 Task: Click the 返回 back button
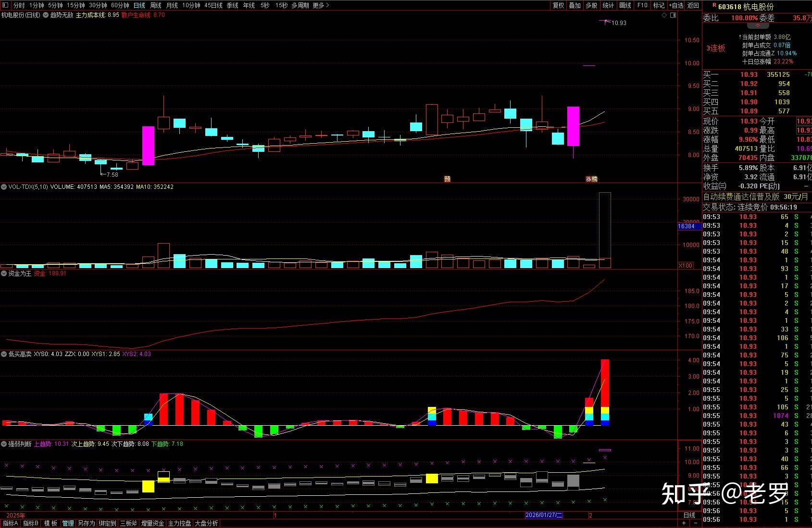(693, 5)
